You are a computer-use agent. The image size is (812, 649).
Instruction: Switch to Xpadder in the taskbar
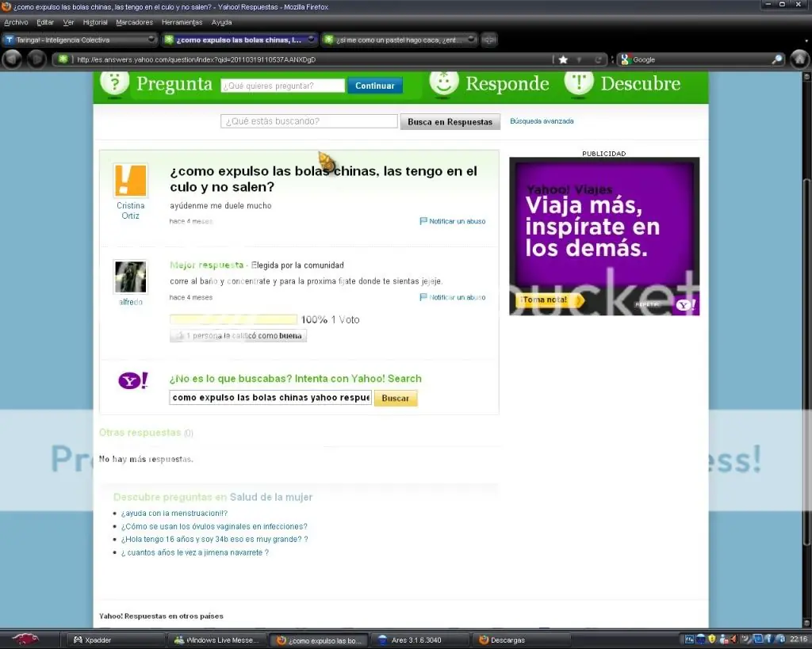click(113, 640)
